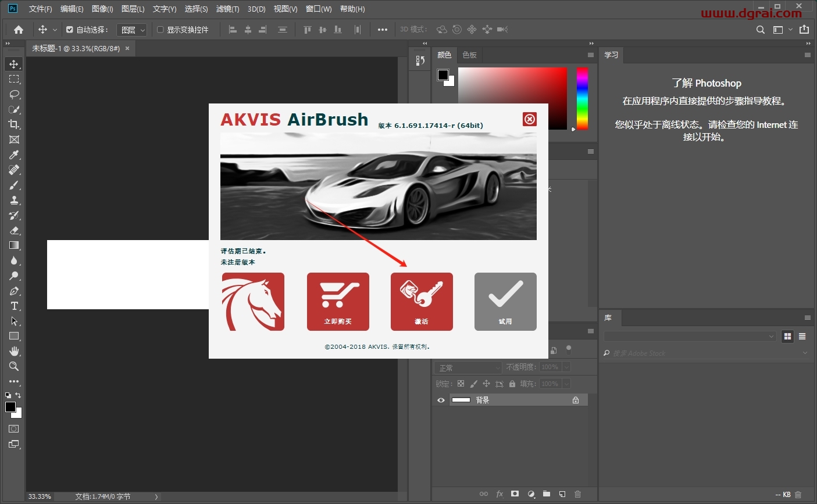
Task: Click the 立即购买 buy now button
Action: 338,302
